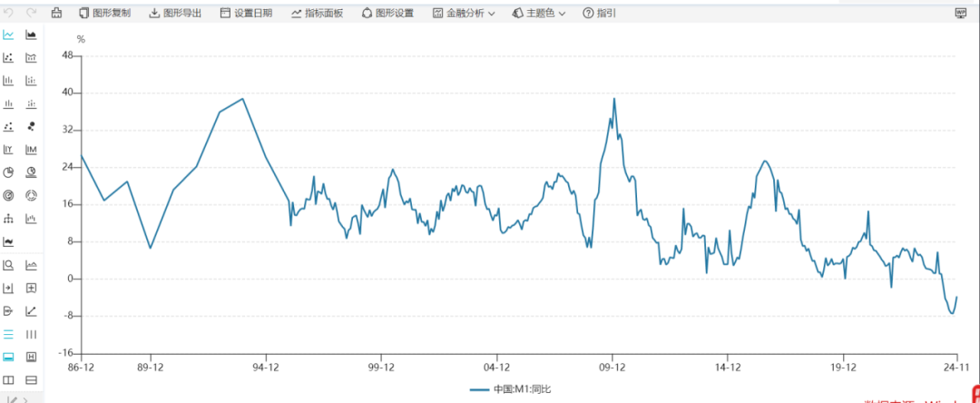Choose the pie chart with baseline icon
This screenshot has width=980, height=403.
coord(31,172)
